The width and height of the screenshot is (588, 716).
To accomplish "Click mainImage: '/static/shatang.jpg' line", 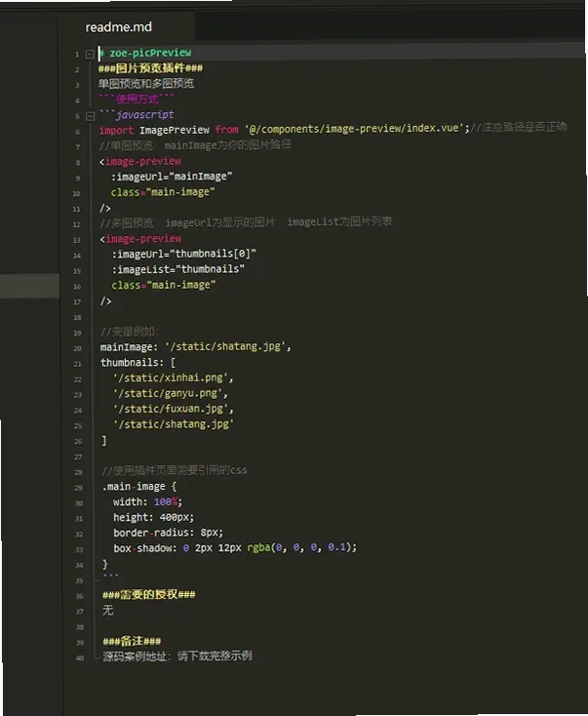I will pyautogui.click(x=195, y=347).
